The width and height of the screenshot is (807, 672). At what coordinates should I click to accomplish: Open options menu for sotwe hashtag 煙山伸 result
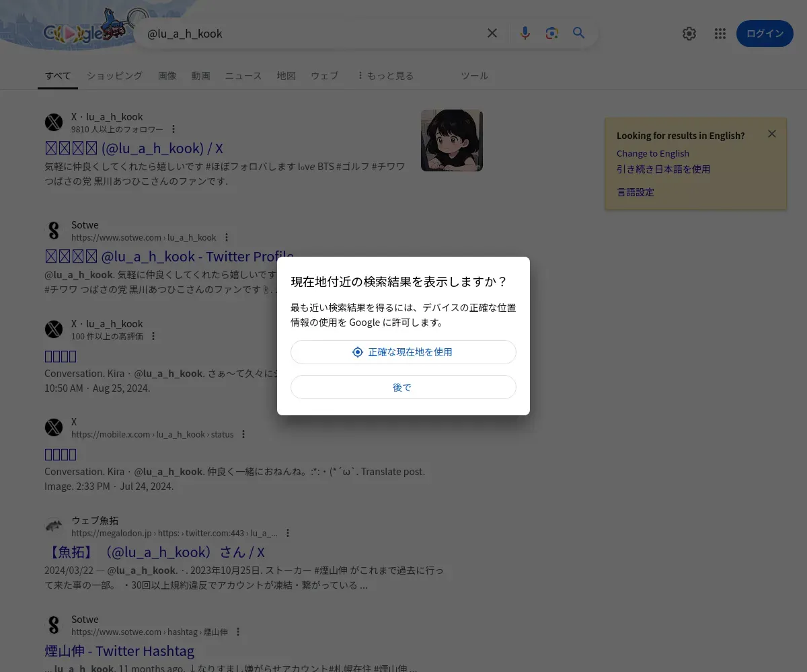coord(238,632)
